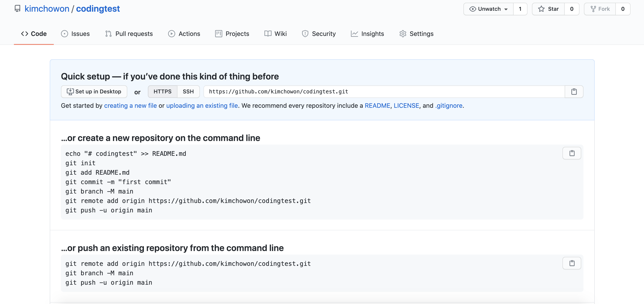This screenshot has width=644, height=304.
Task: Switch clone URL to SSH
Action: point(188,92)
